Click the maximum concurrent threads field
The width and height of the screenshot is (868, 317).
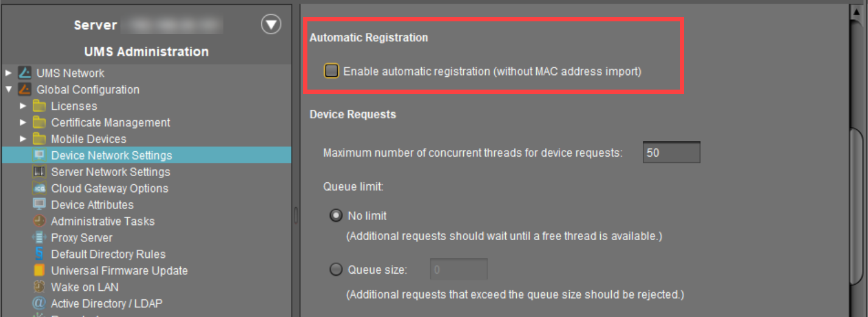(x=671, y=152)
